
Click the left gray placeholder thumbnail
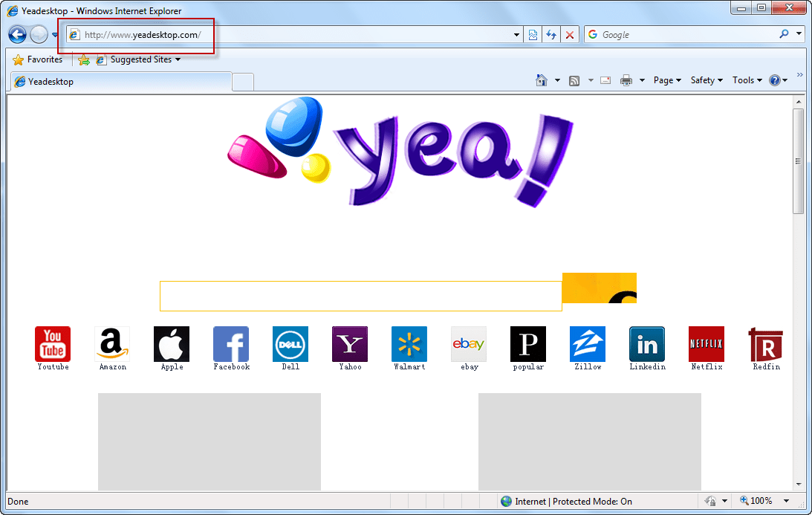pos(210,442)
